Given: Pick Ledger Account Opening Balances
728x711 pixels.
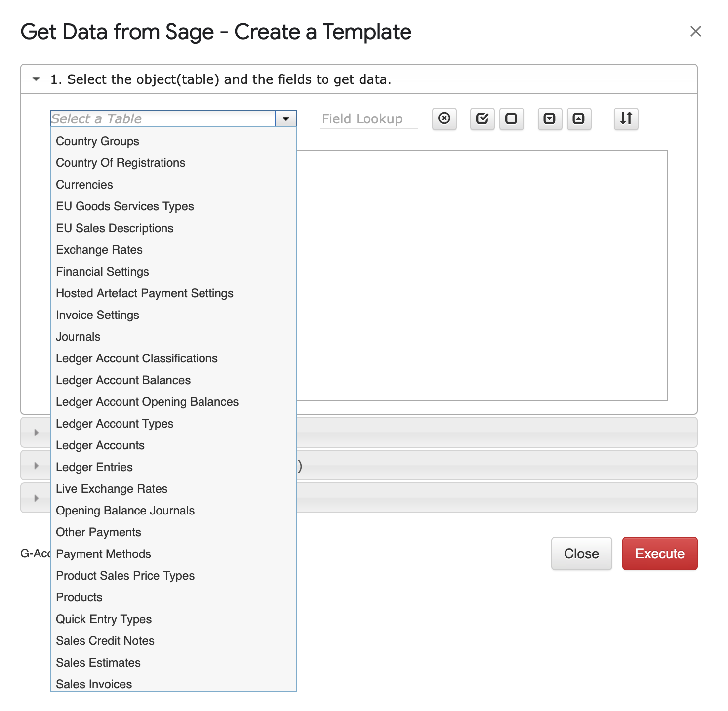Looking at the screenshot, I should 173,402.
